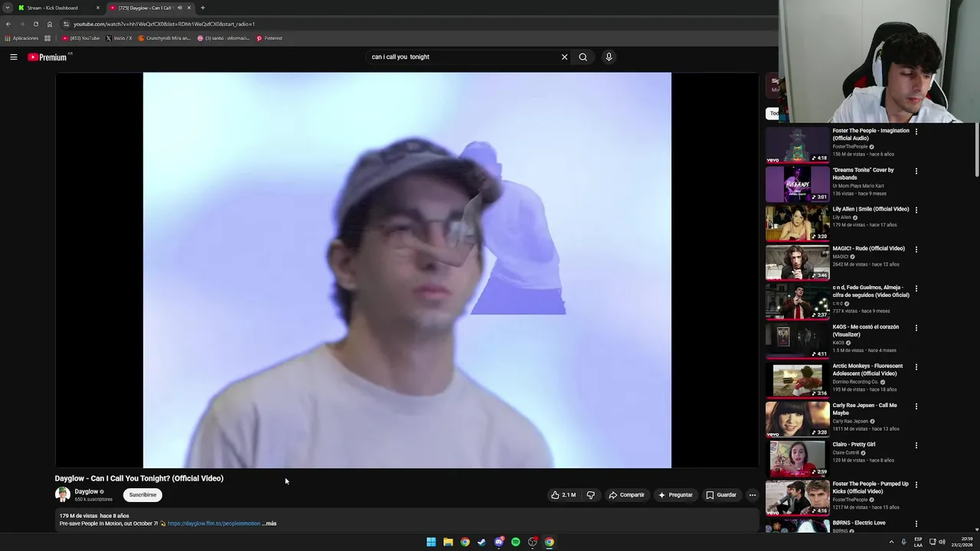Open Clairo - Pretty Girl video title
The width and height of the screenshot is (980, 551).
pyautogui.click(x=854, y=445)
